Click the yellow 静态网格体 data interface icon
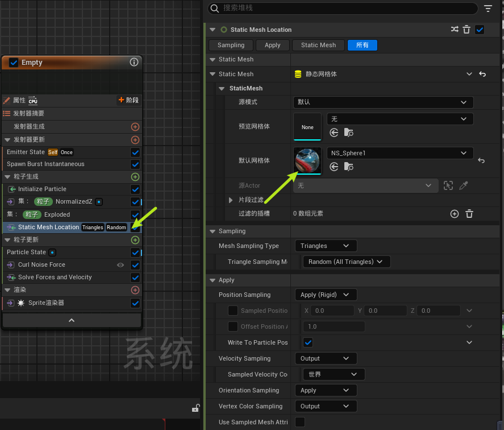 point(298,74)
